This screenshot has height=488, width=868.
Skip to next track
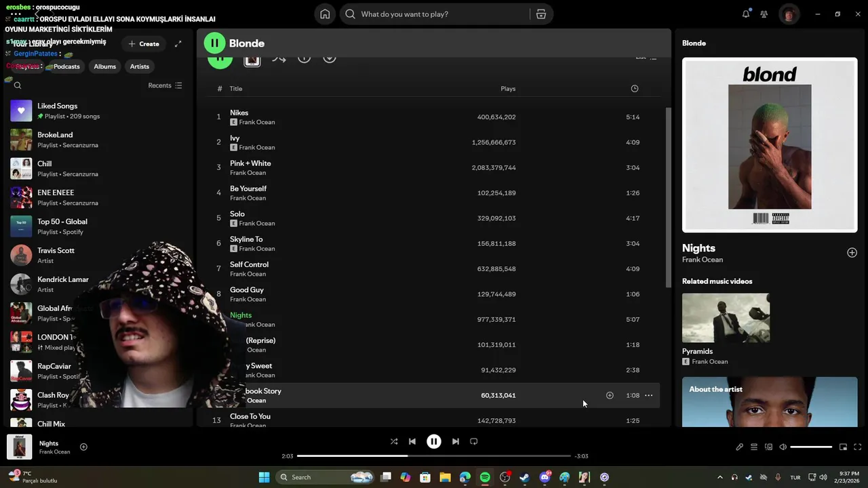[x=456, y=441]
